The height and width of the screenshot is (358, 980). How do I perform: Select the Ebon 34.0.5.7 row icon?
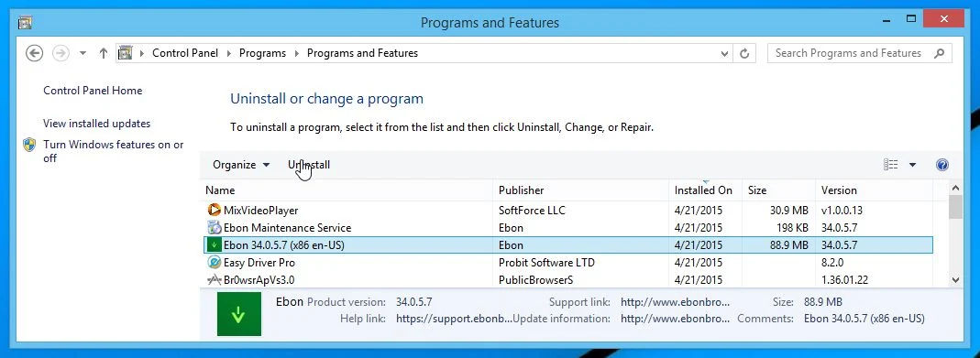[x=214, y=245]
